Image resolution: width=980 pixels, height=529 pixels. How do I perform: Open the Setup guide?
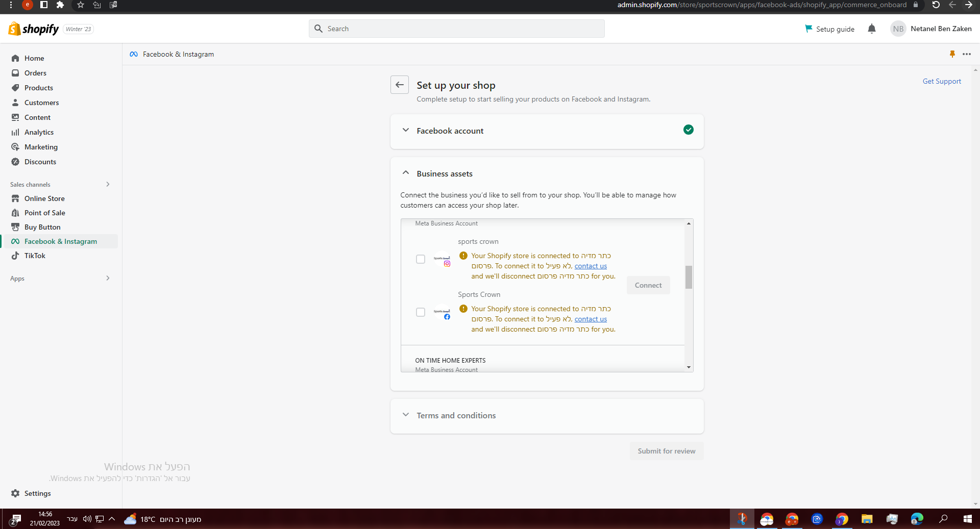tap(829, 29)
